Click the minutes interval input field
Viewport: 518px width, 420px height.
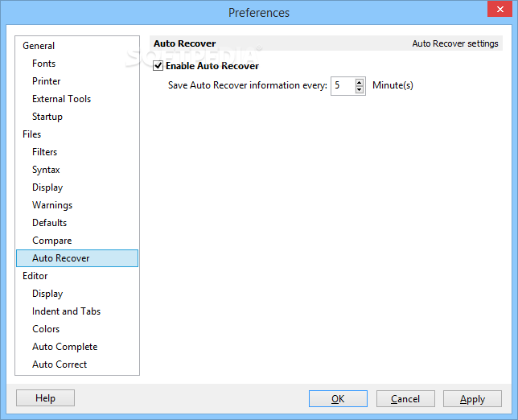pyautogui.click(x=343, y=86)
